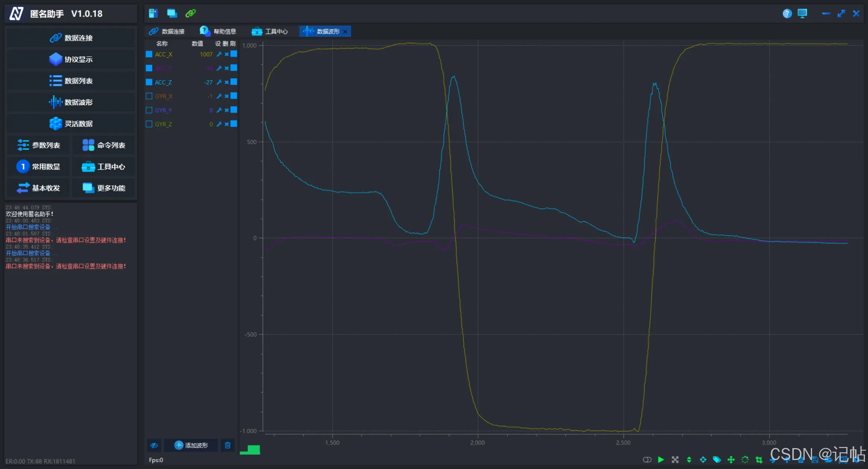Click the green dotted circle icon
The height and width of the screenshot is (469, 868).
click(745, 459)
